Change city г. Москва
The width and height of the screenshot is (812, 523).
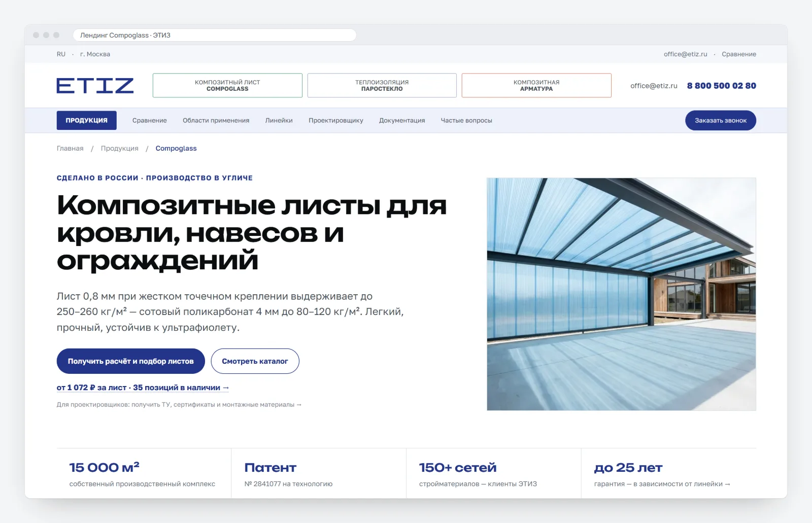point(95,54)
